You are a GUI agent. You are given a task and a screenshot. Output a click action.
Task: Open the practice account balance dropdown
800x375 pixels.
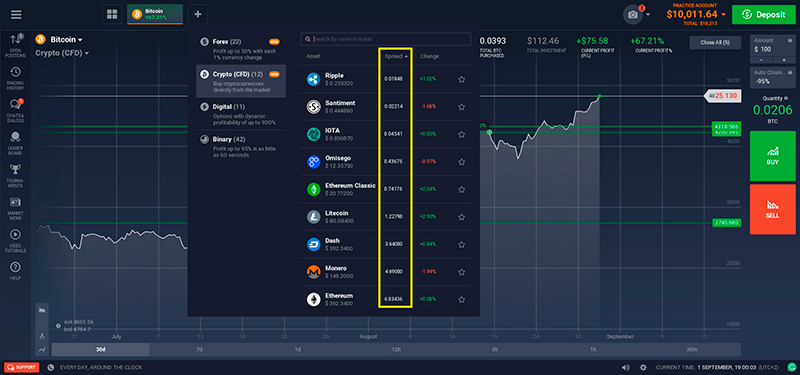(696, 14)
